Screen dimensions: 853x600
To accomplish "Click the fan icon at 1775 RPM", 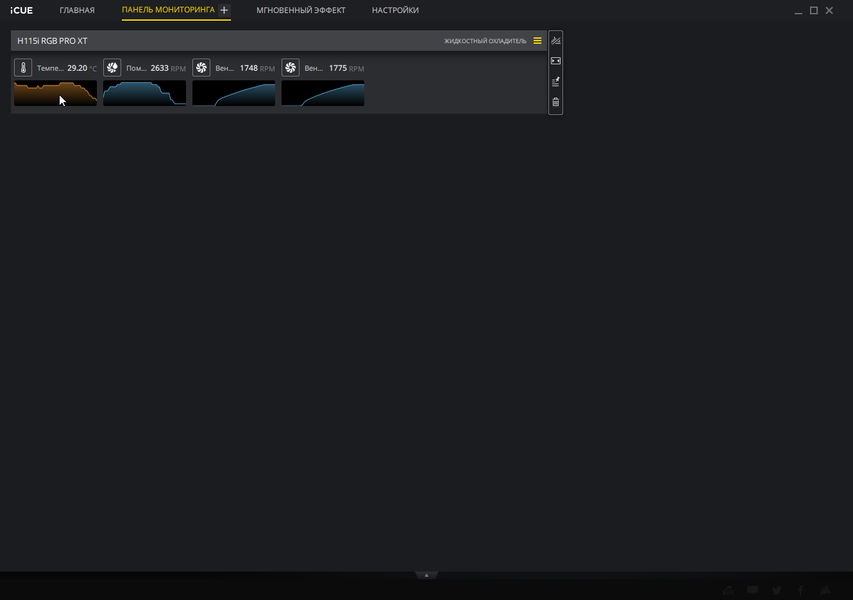I will (290, 68).
